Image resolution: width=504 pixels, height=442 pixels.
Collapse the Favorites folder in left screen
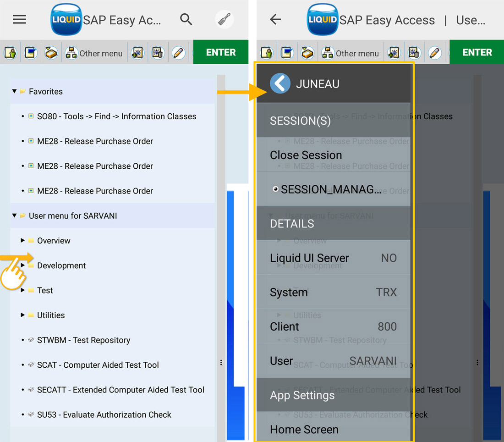pos(14,92)
